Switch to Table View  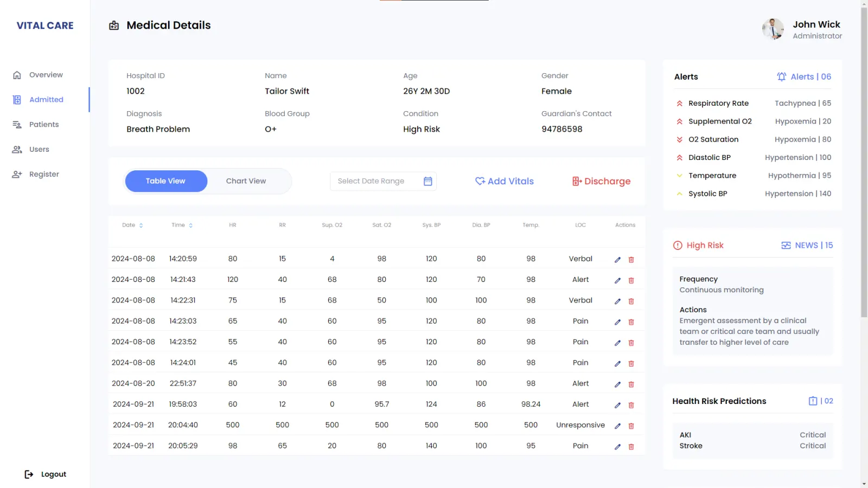166,181
